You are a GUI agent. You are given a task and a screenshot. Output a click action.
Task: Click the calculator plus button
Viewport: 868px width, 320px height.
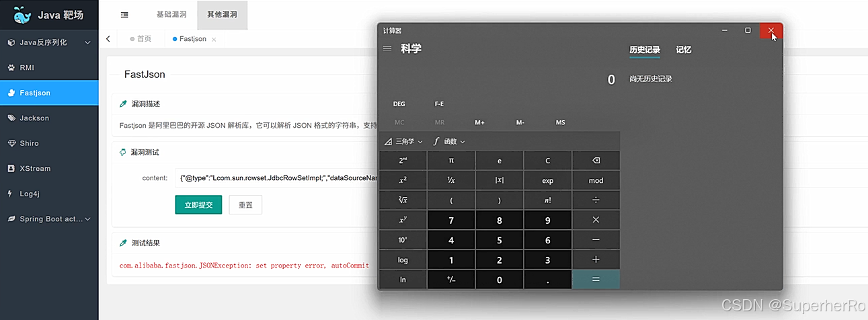pos(596,259)
